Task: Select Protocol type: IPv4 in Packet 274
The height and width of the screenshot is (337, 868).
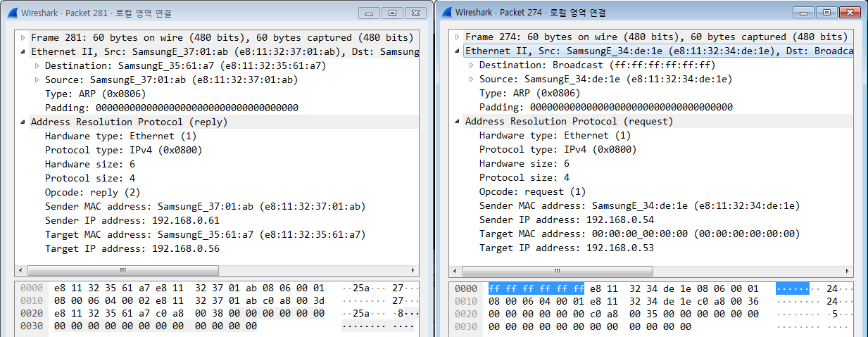Action: pos(558,149)
